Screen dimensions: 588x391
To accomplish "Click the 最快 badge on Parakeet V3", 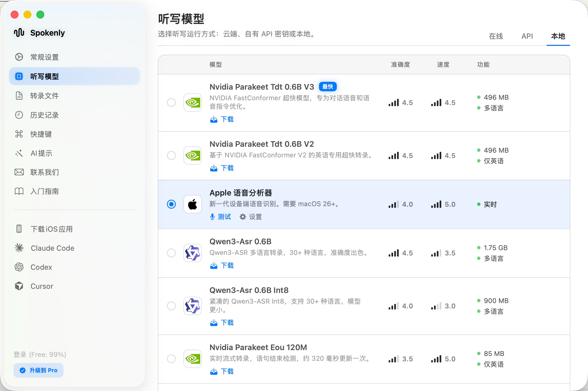I will 328,87.
